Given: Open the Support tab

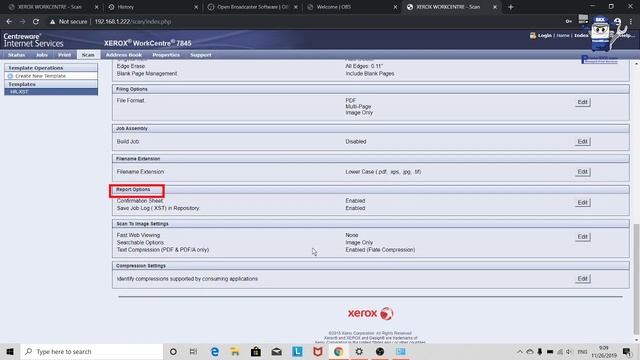Looking at the screenshot, I should tap(201, 55).
